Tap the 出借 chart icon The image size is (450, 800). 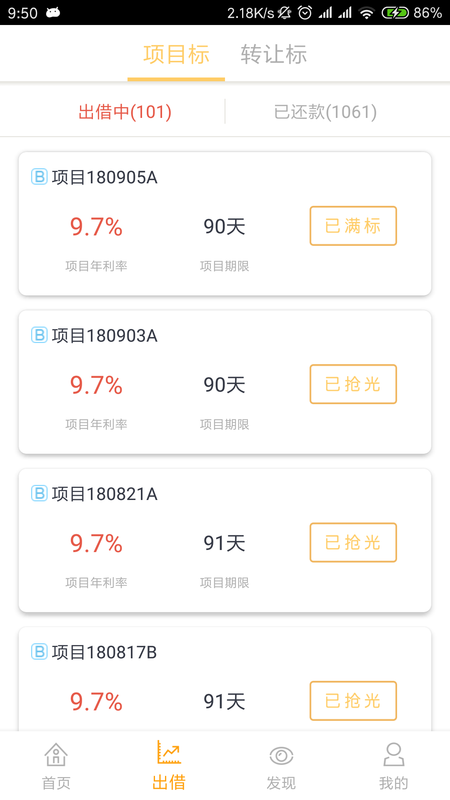[x=169, y=752]
